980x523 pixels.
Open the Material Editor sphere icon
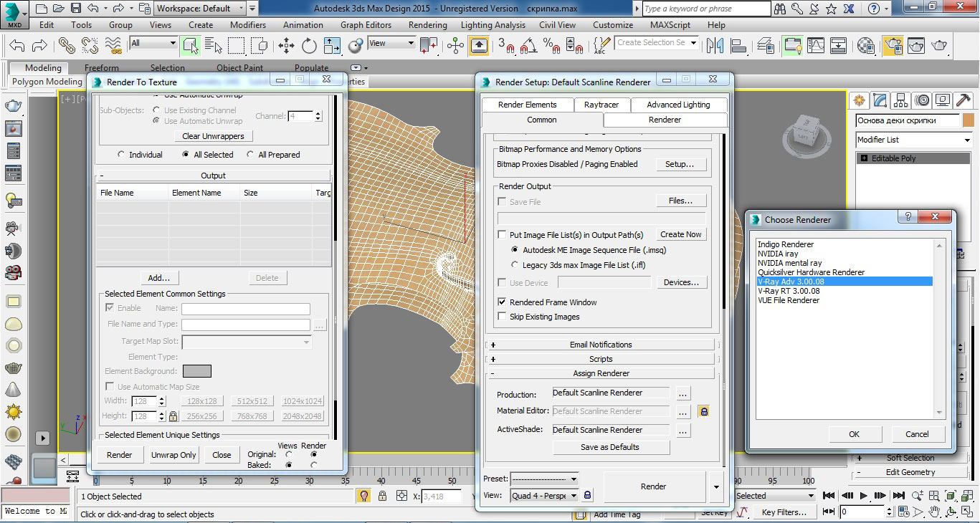point(865,46)
